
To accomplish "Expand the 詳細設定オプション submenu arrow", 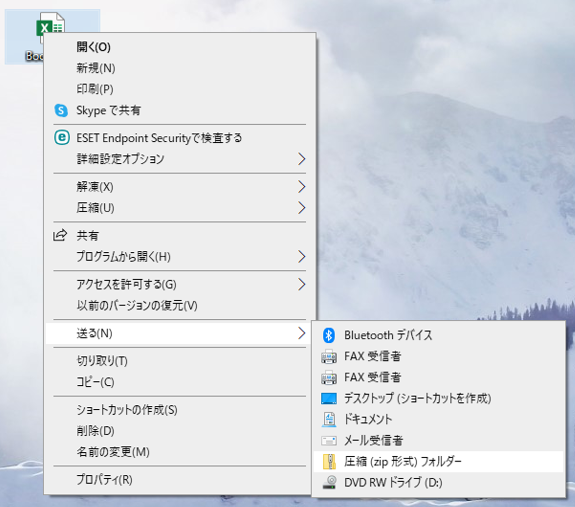I will tap(301, 159).
